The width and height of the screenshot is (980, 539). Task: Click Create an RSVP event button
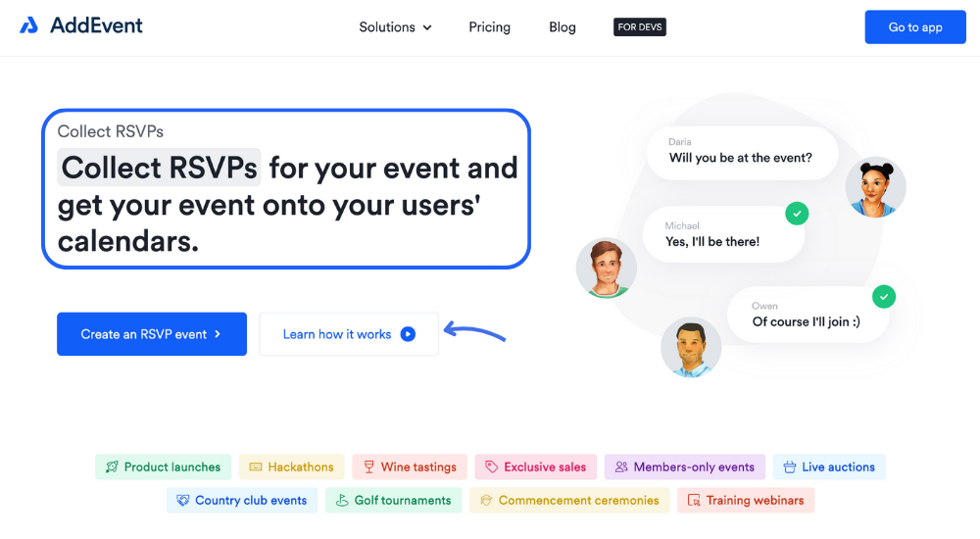tap(152, 334)
